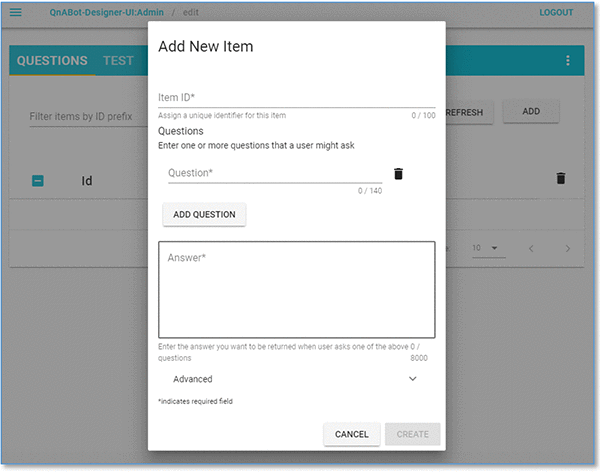The width and height of the screenshot is (600, 472).
Task: Click the CREATE button
Action: tap(412, 434)
